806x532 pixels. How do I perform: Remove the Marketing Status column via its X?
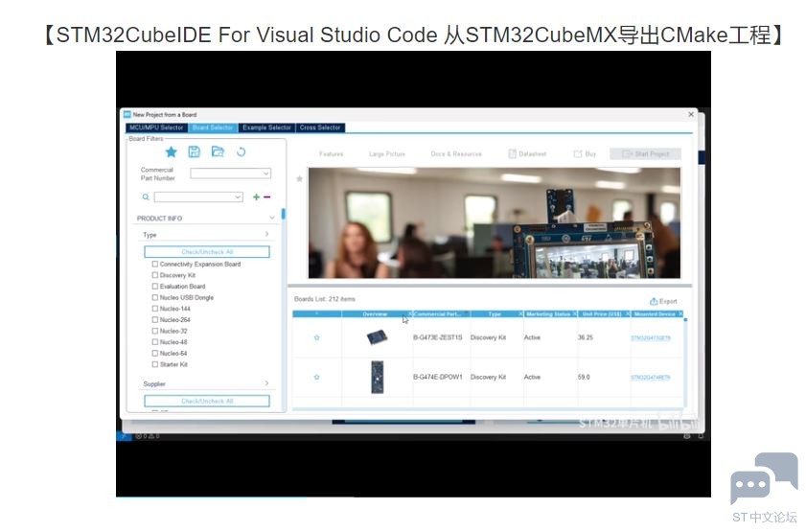575,313
